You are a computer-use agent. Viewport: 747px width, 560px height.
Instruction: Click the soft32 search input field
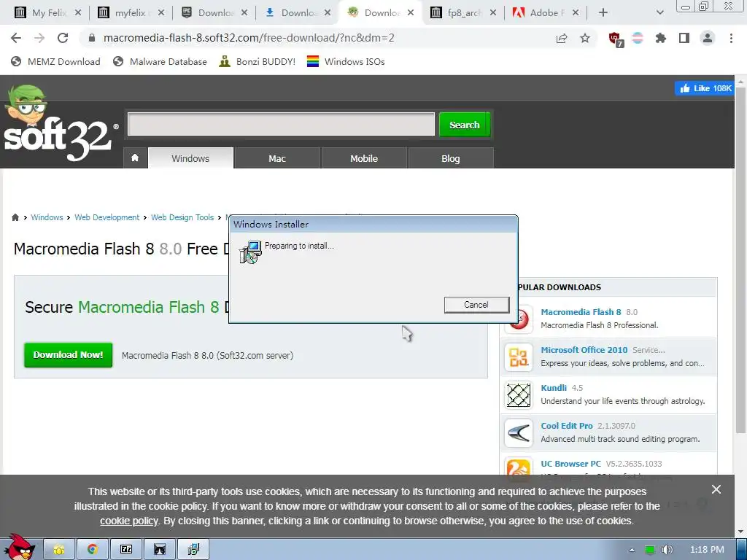281,124
